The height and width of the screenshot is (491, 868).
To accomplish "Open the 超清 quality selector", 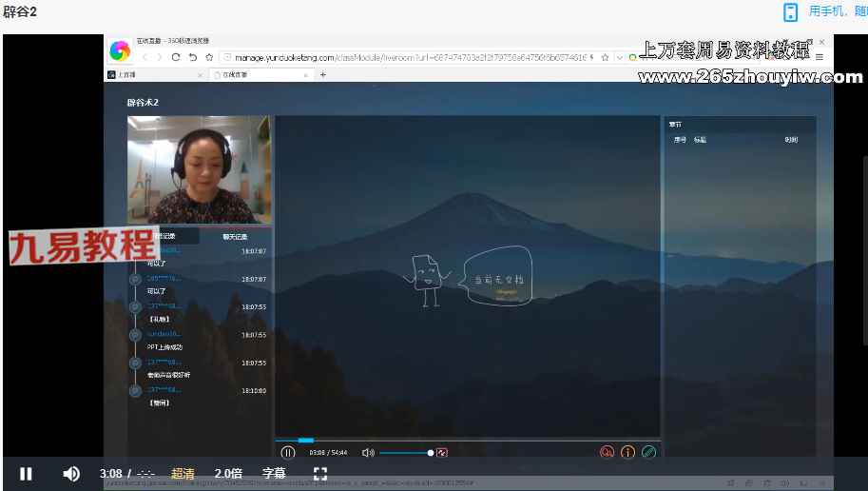I will (x=183, y=474).
